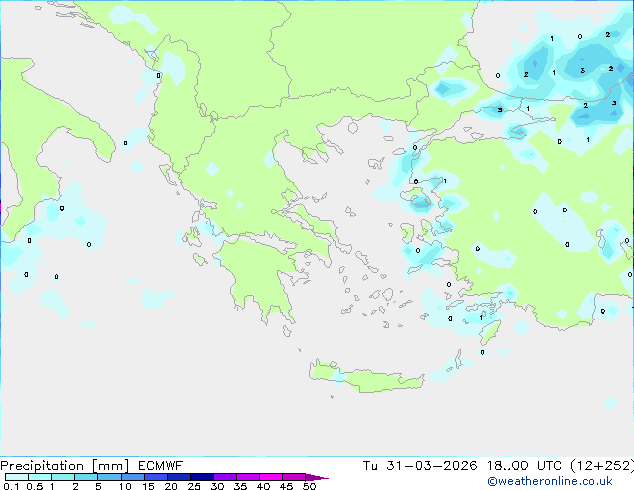Click the legend value '25'
This screenshot has width=634, height=490.
[x=194, y=486]
